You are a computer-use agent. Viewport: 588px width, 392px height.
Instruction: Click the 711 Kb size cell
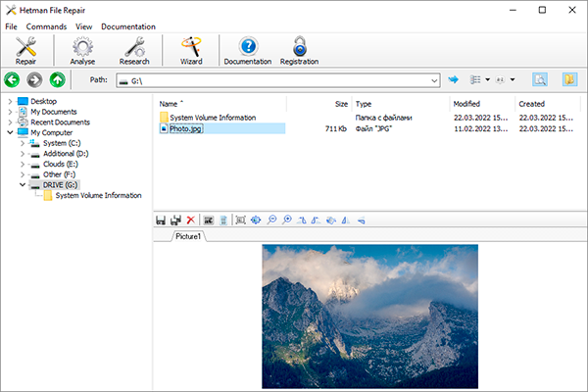click(335, 128)
